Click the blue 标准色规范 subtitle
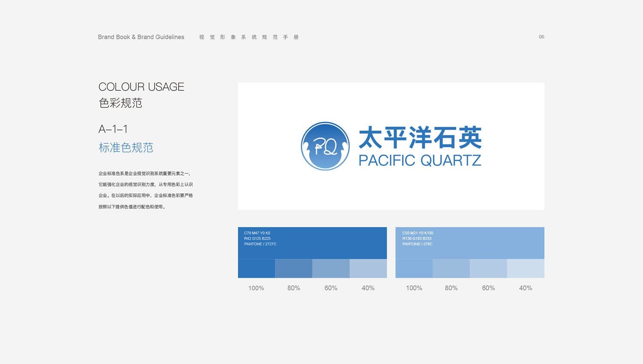This screenshot has height=364, width=643. coord(126,148)
